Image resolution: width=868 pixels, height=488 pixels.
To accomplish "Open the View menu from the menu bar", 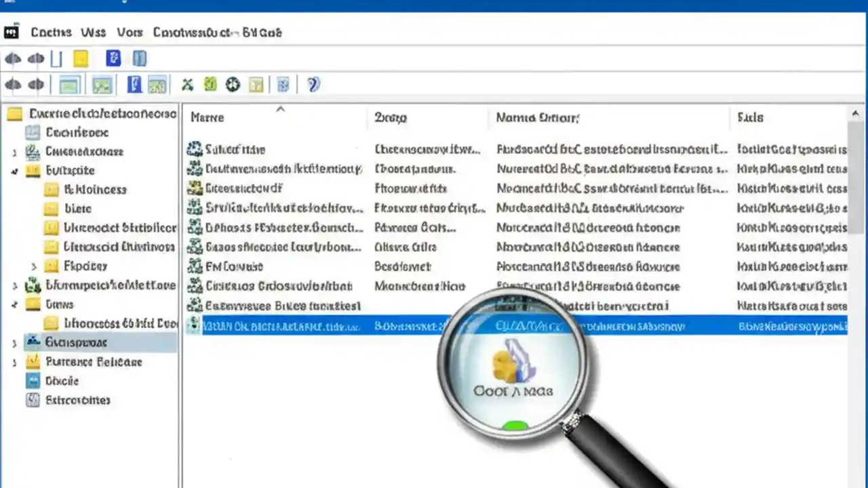I will [130, 32].
